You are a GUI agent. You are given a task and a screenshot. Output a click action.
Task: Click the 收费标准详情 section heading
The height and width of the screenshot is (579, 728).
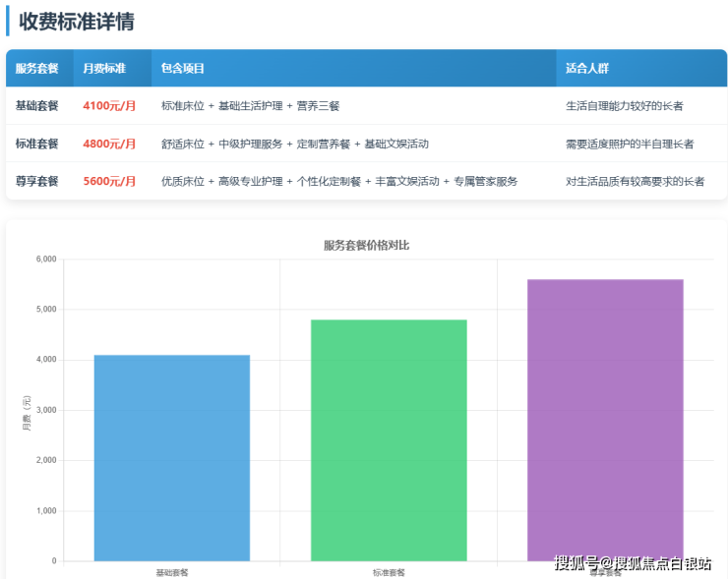77,22
